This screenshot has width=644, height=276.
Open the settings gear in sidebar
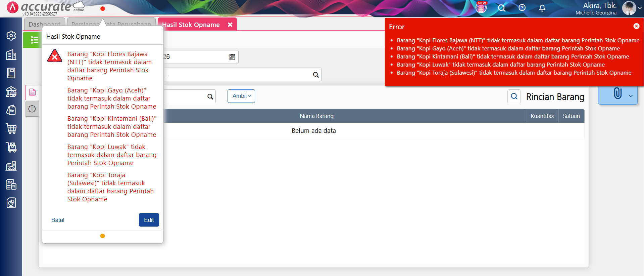point(11,36)
